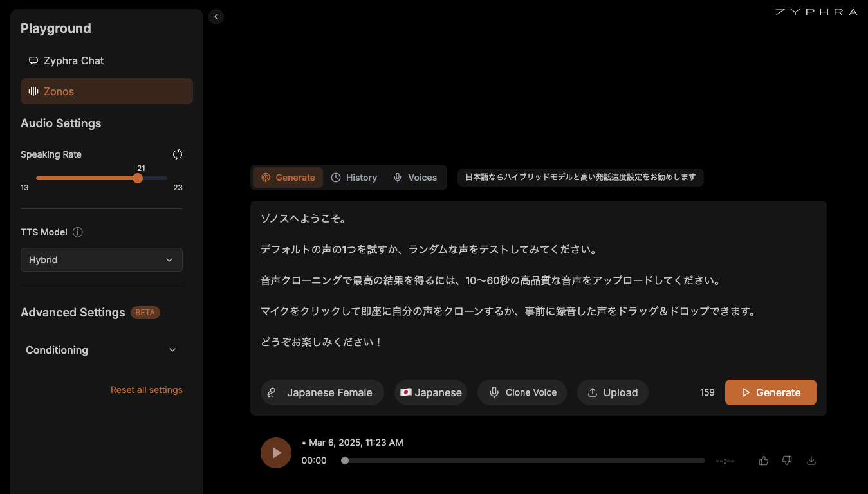The width and height of the screenshot is (868, 494).
Task: Dislike the generated audio with thumbs down
Action: coord(787,461)
